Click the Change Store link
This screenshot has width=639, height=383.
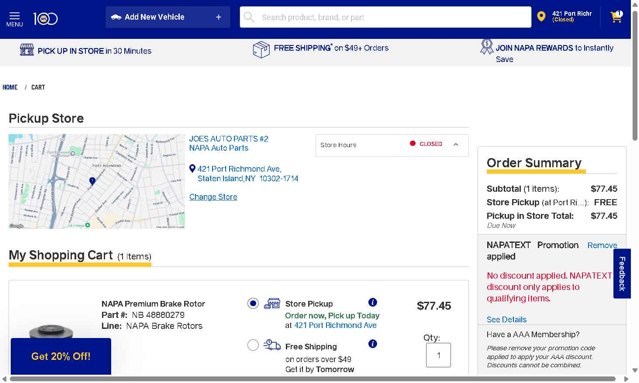[x=213, y=197]
